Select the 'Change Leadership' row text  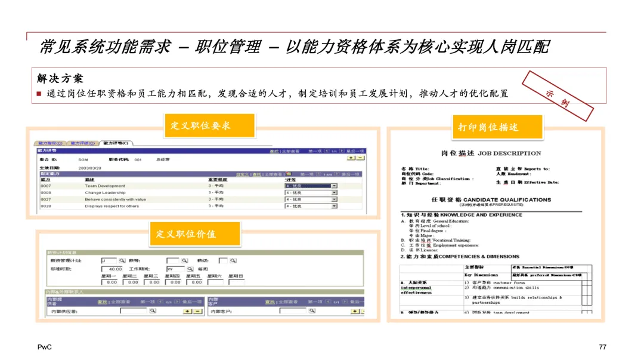105,192
